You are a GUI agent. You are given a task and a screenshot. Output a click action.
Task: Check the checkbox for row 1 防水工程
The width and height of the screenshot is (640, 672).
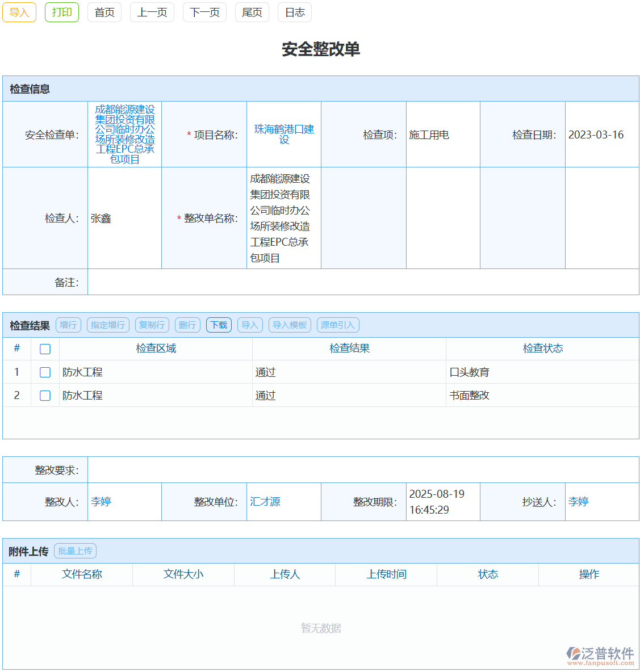[45, 372]
